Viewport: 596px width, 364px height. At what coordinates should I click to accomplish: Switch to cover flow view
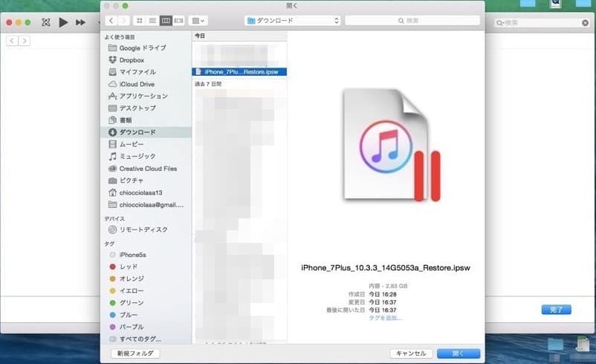coord(178,21)
